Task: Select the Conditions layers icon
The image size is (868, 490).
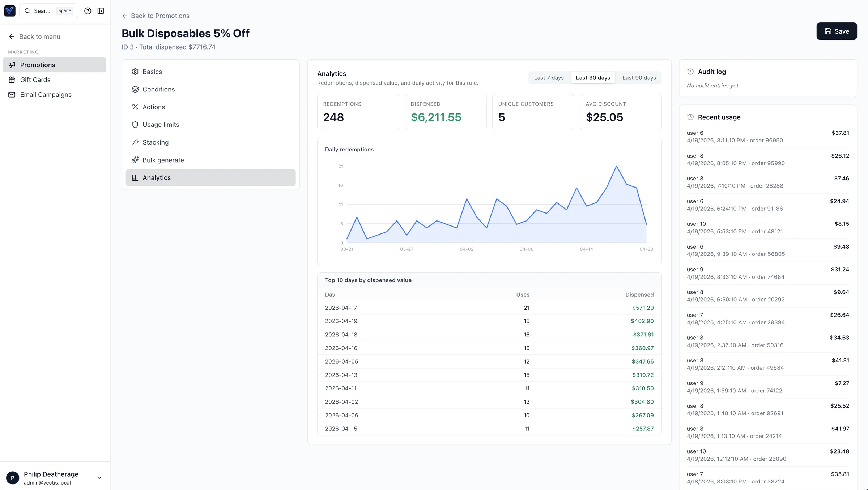Action: pos(135,89)
